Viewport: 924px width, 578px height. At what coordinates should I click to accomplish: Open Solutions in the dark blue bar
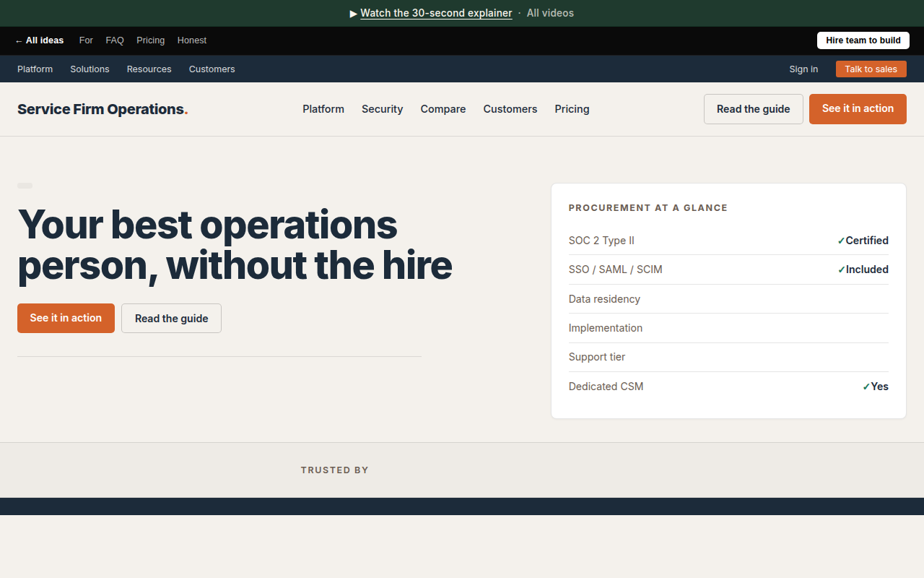click(x=90, y=69)
